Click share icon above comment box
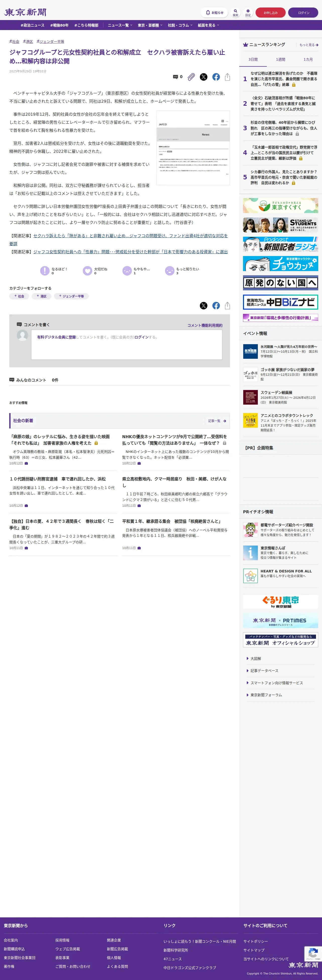The height and width of the screenshot is (980, 322). click(x=227, y=305)
